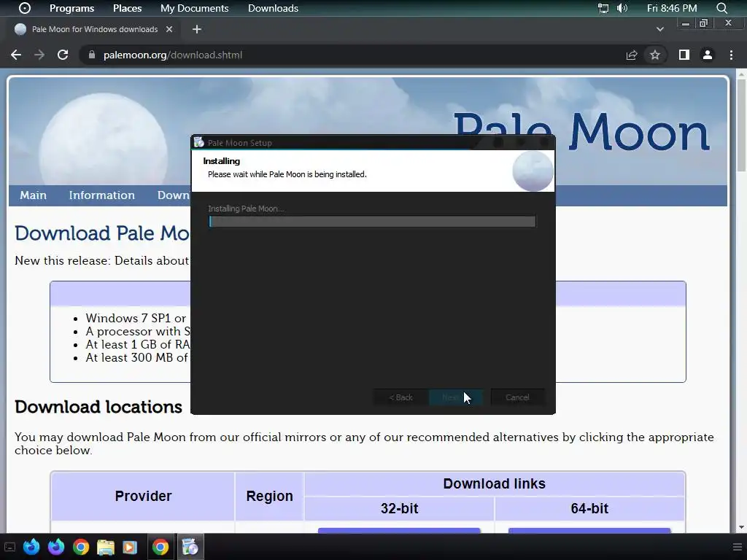The image size is (747, 560).
Task: Launch the purple Firefox Nightly icon in taskbar
Action: coord(56,547)
